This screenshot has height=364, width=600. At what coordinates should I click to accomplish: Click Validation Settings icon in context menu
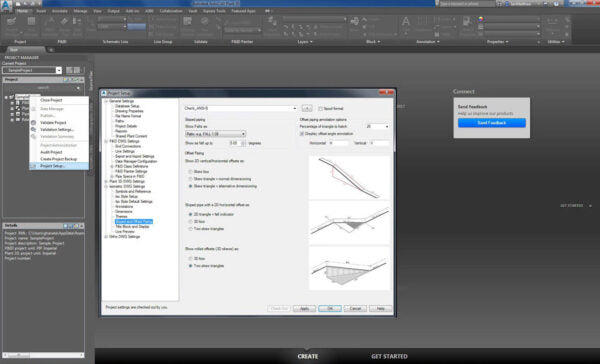pyautogui.click(x=34, y=129)
